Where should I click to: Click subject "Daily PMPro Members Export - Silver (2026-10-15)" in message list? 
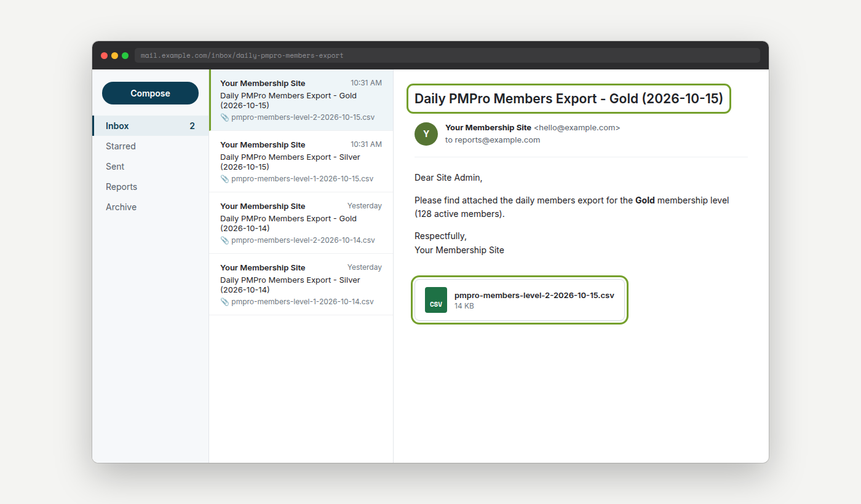290,162
